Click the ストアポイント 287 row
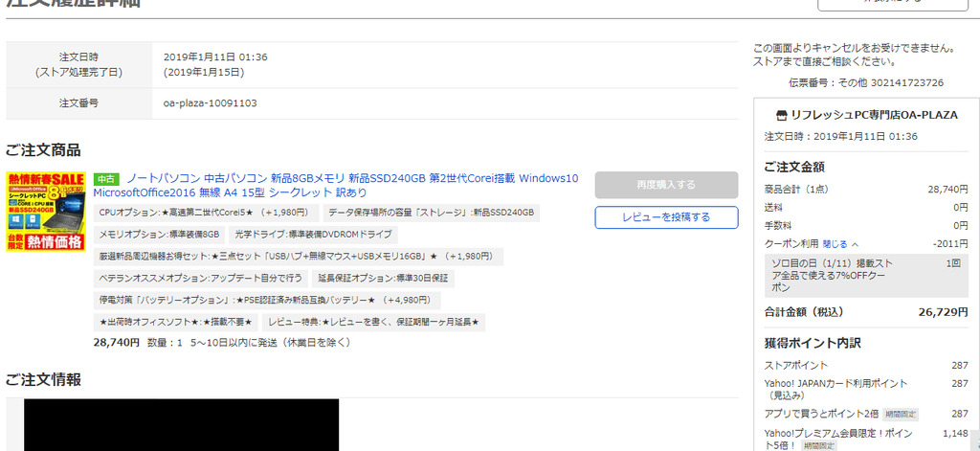 (866, 366)
